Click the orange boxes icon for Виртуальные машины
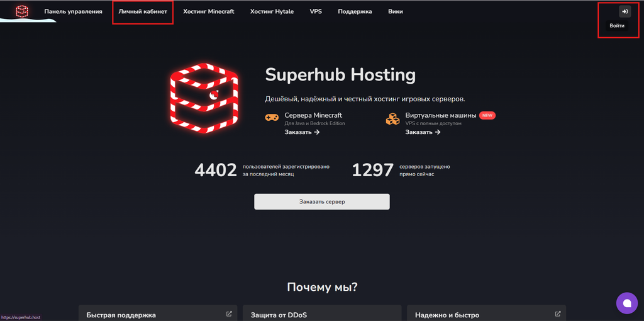The height and width of the screenshot is (321, 644). 393,118
